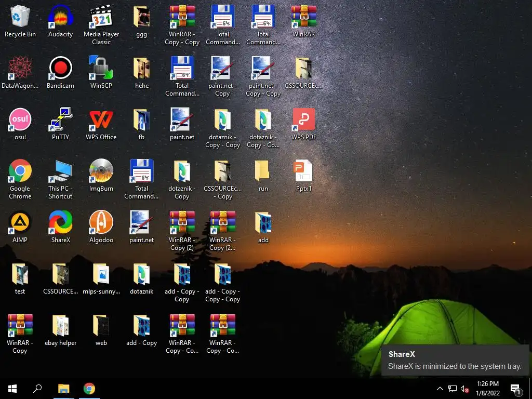This screenshot has width=532, height=399.
Task: Click the 'Google Chrome' label text
Action: pos(20,192)
